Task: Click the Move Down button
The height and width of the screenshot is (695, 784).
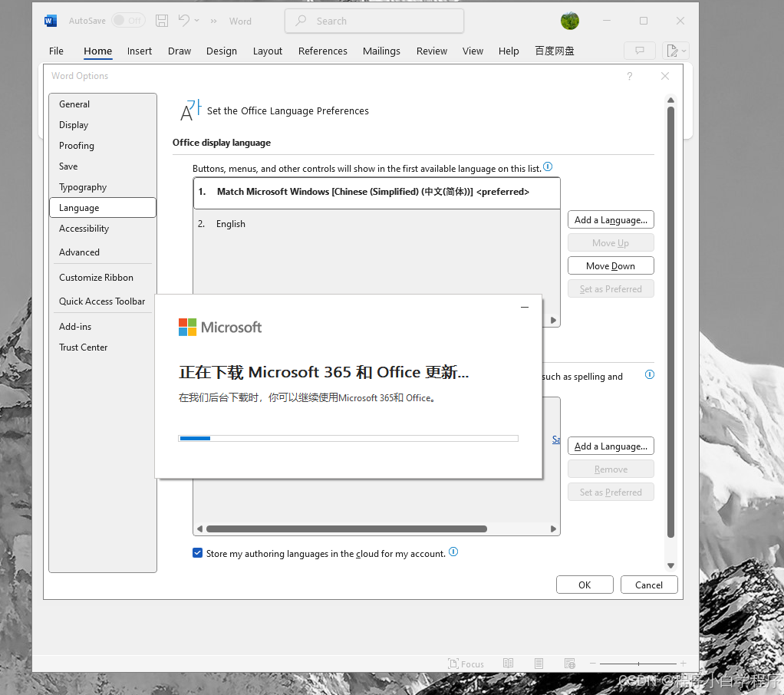Action: point(611,266)
